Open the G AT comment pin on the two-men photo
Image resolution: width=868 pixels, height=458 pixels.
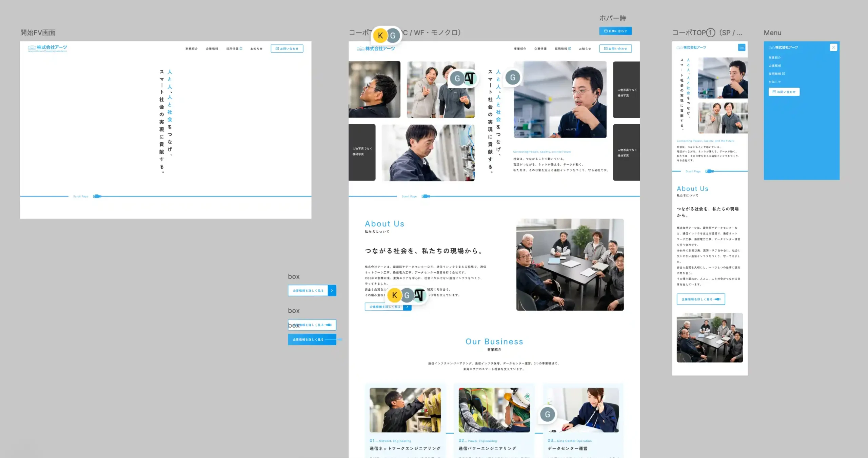pyautogui.click(x=463, y=79)
